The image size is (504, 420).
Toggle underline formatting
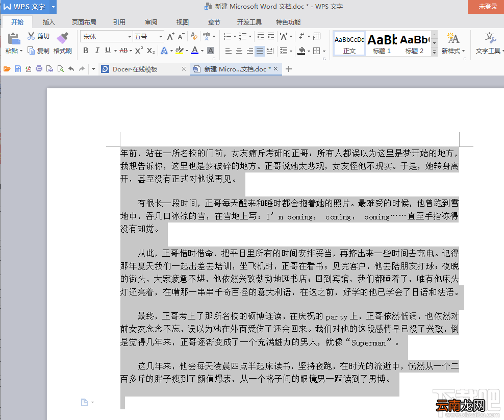click(x=108, y=51)
